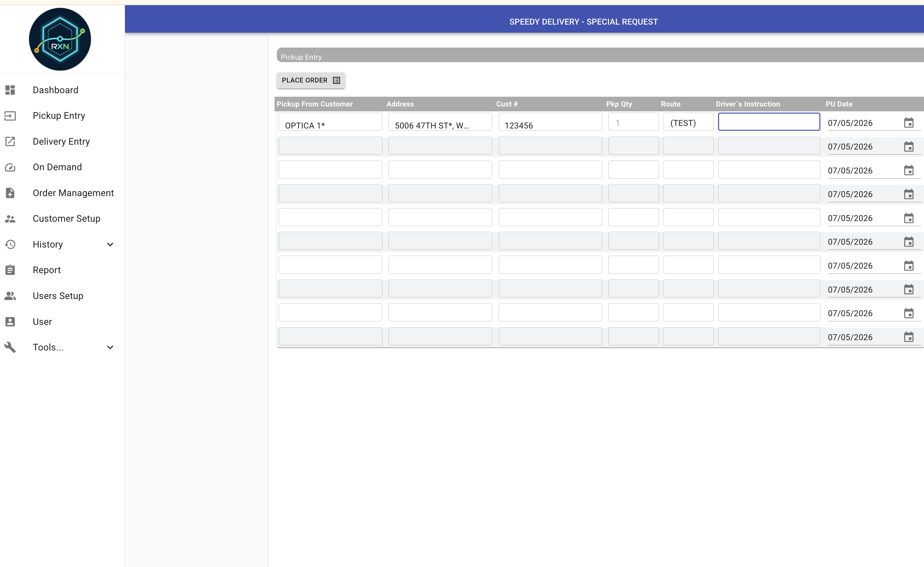This screenshot has width=924, height=567.
Task: Click the Pickup Entry section heading
Action: pyautogui.click(x=301, y=57)
